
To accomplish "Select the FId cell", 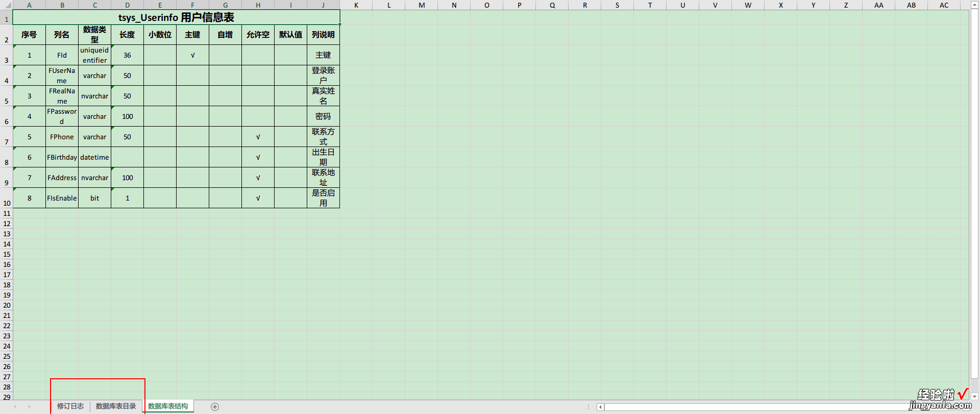I will (x=62, y=55).
